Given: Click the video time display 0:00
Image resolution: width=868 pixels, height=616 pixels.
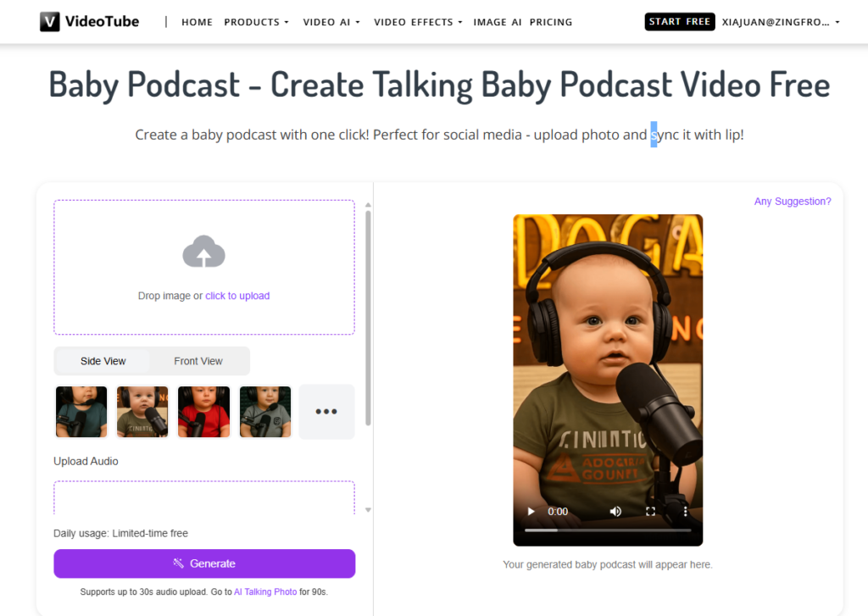Looking at the screenshot, I should point(558,512).
